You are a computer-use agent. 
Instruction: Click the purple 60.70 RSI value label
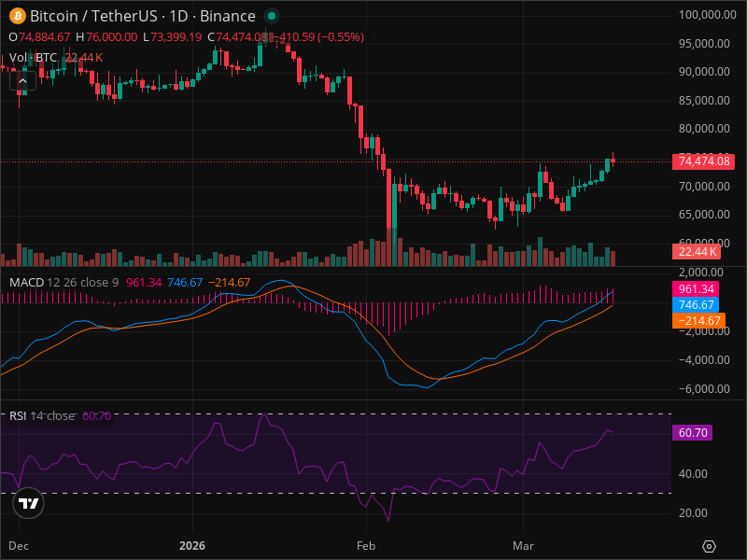692,433
